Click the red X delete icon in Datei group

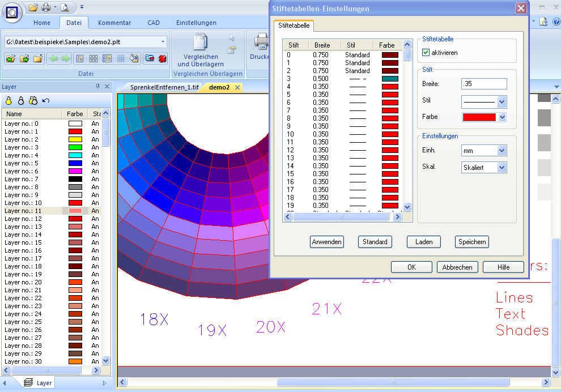163,58
